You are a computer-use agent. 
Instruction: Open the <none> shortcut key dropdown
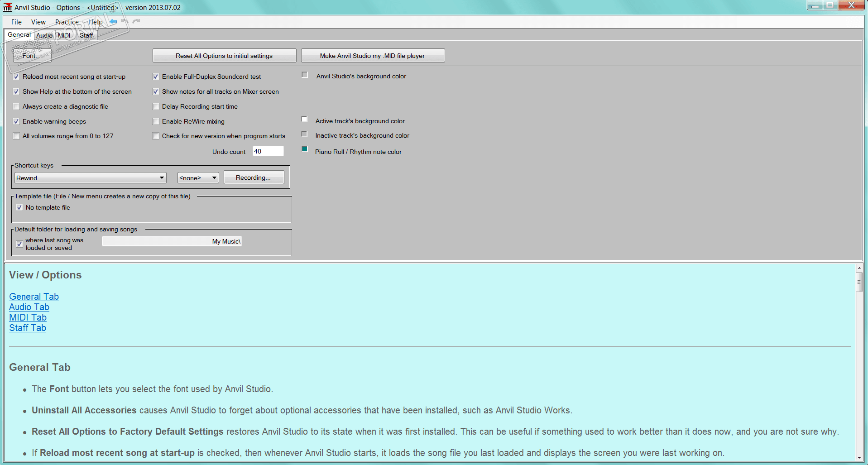pyautogui.click(x=198, y=178)
